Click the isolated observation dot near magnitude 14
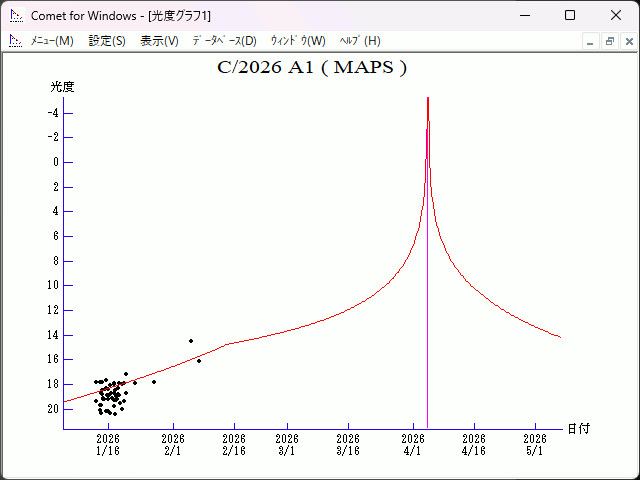 click(191, 341)
